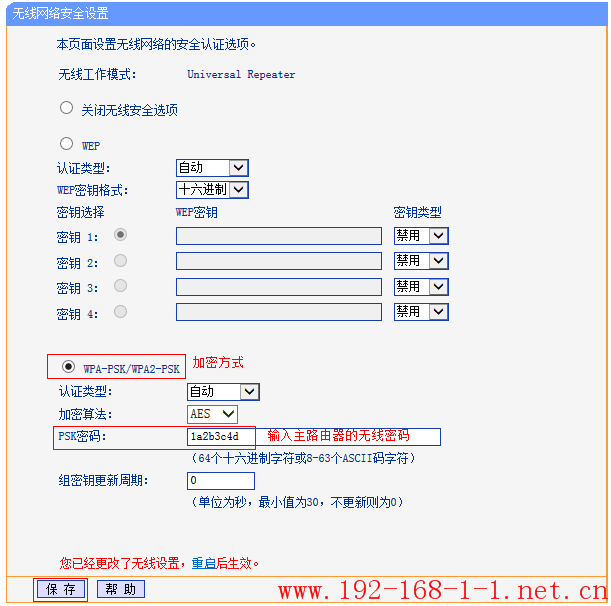Open 密钥 3 密钥类型 dropdown
This screenshot has height=606, width=611.
(421, 287)
